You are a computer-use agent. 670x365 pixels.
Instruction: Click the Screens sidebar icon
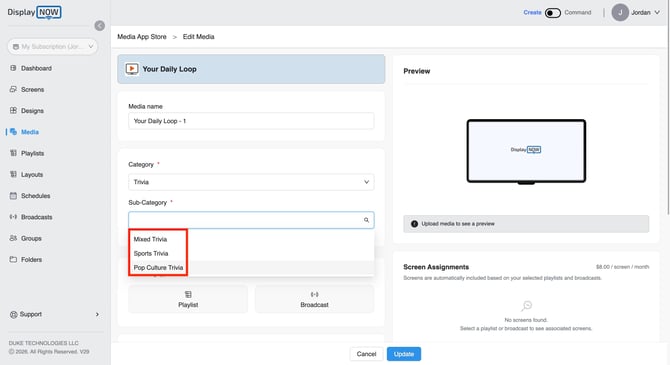13,89
